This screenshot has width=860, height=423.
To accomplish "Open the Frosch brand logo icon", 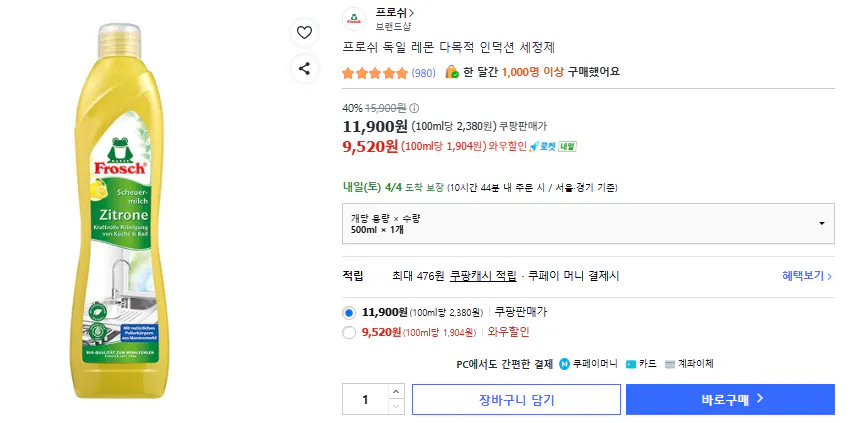I will coord(354,19).
